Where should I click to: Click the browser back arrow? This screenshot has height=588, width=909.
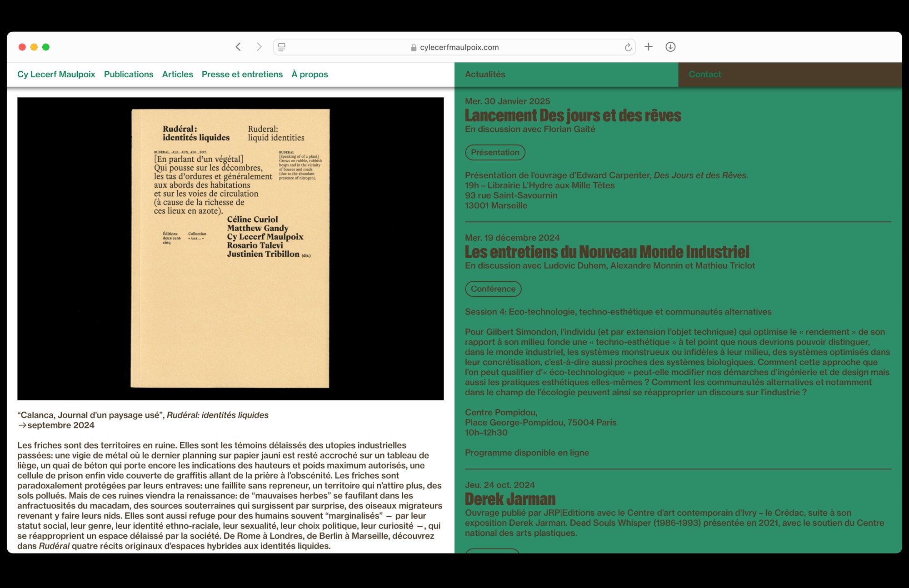pos(238,47)
